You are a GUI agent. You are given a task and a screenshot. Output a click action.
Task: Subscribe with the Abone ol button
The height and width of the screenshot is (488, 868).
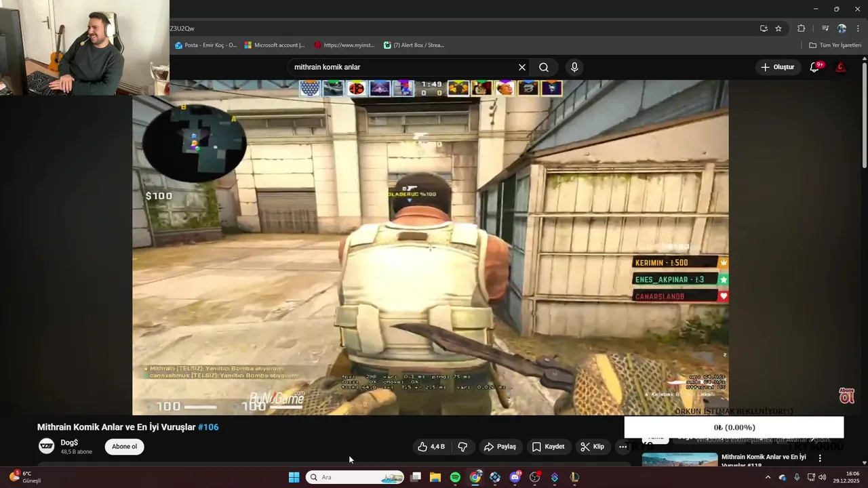pyautogui.click(x=124, y=447)
